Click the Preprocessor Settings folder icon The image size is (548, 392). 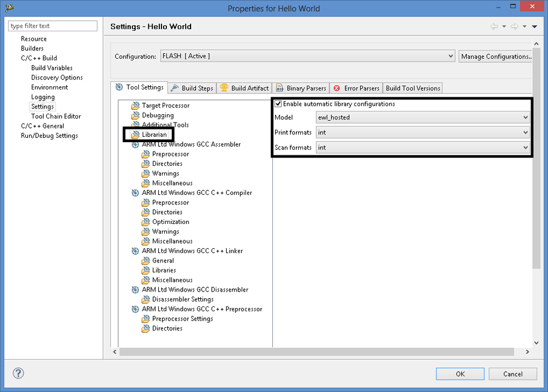(146, 318)
